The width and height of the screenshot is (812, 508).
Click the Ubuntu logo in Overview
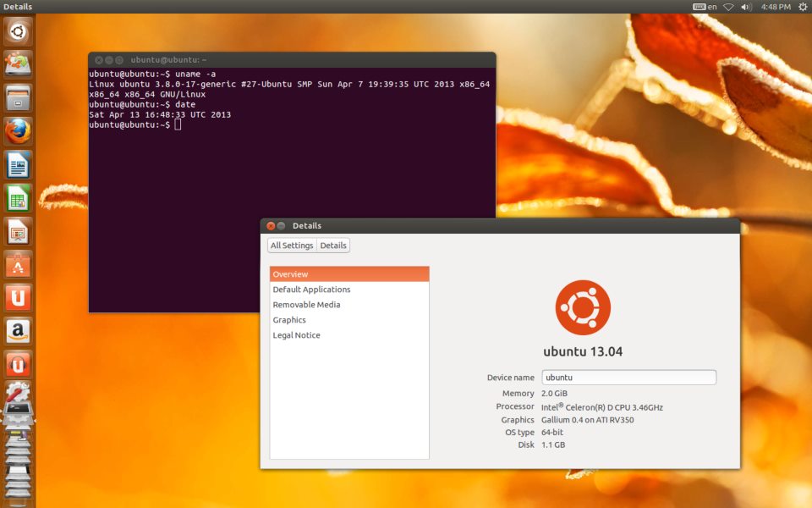pos(583,307)
